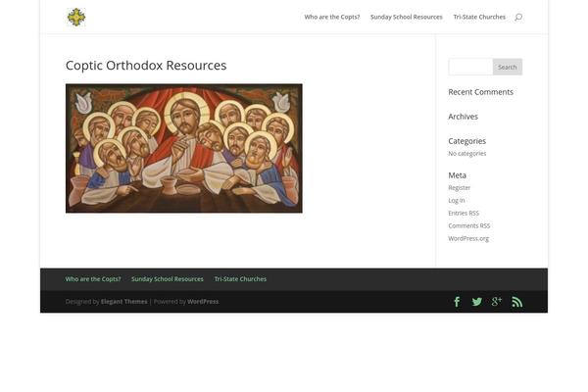Open the WordPress link in footer credits

203,302
